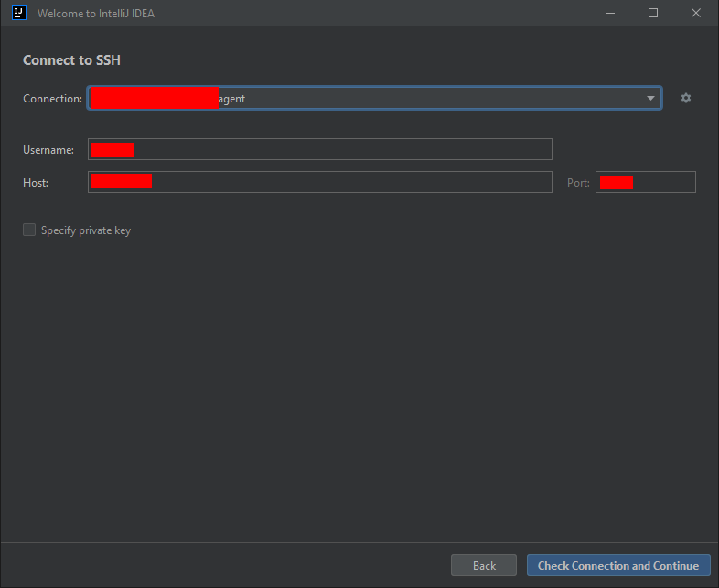
Task: Click the Connection: label
Action: [53, 99]
